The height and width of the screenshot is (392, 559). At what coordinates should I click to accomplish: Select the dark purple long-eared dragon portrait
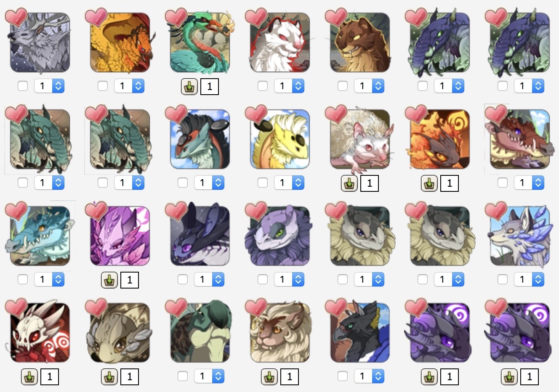200,236
